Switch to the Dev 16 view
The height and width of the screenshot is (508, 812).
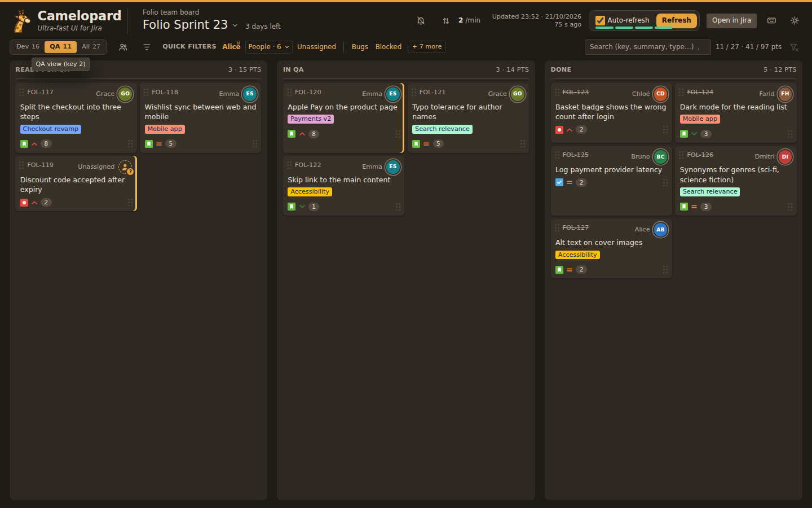pos(28,47)
